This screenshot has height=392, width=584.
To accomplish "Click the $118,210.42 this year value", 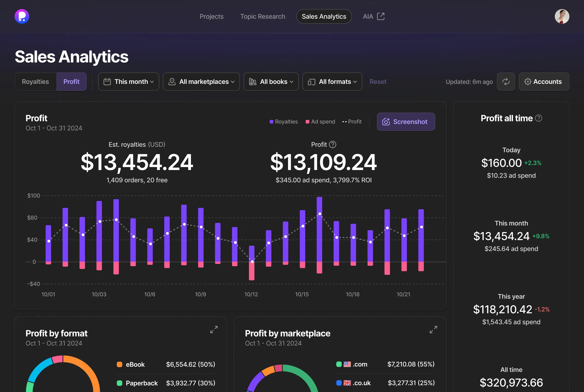I will (502, 309).
